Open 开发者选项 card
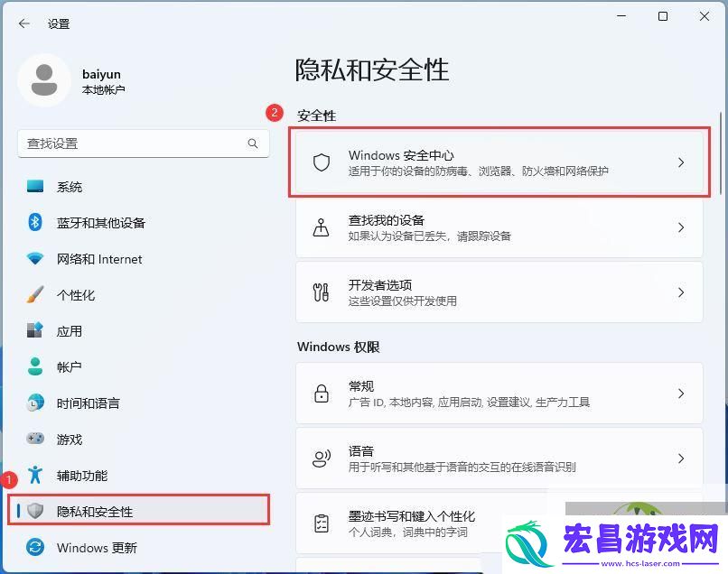This screenshot has width=728, height=574. [499, 292]
